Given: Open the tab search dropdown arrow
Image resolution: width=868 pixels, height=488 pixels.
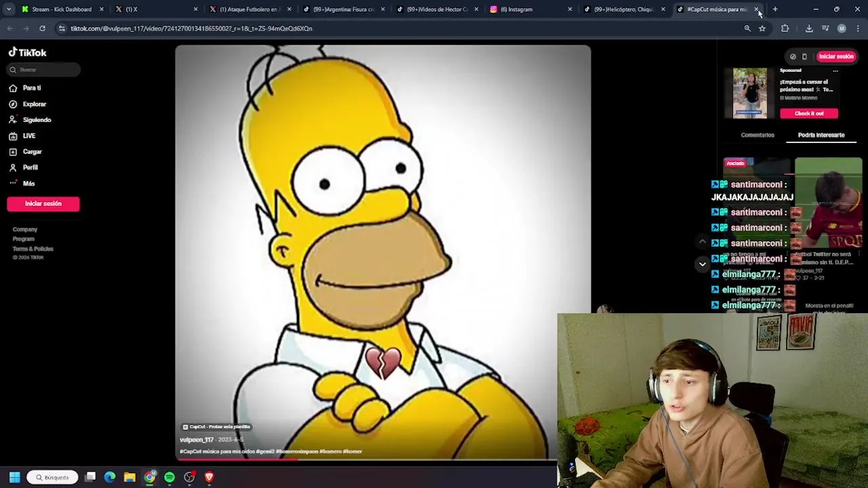Looking at the screenshot, I should pos(8,9).
